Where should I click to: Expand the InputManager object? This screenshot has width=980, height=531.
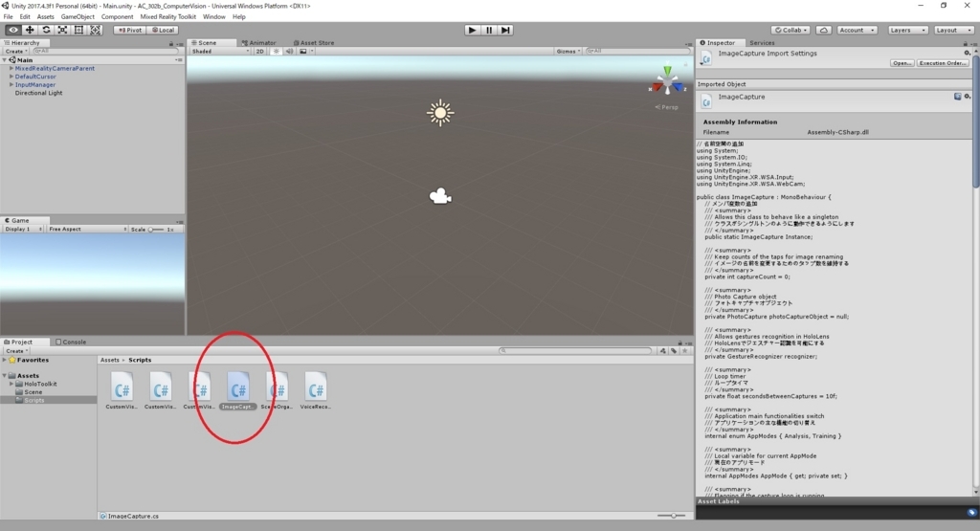point(11,85)
